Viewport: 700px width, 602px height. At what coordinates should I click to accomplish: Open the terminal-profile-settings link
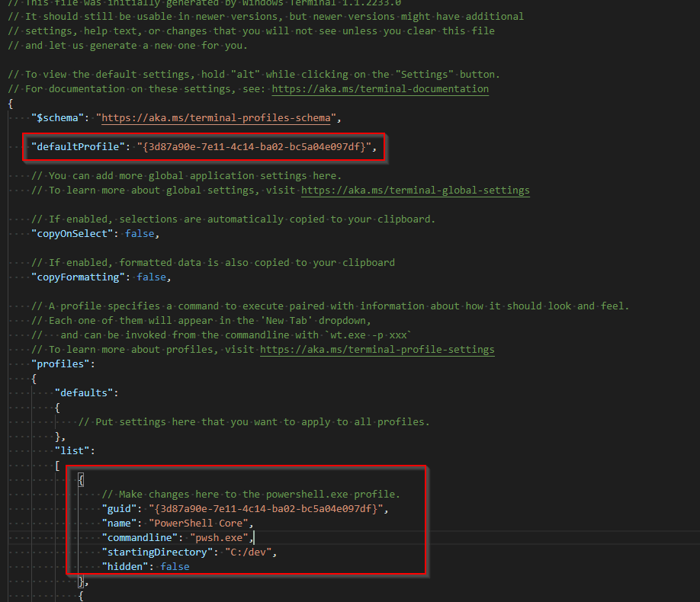click(x=377, y=350)
